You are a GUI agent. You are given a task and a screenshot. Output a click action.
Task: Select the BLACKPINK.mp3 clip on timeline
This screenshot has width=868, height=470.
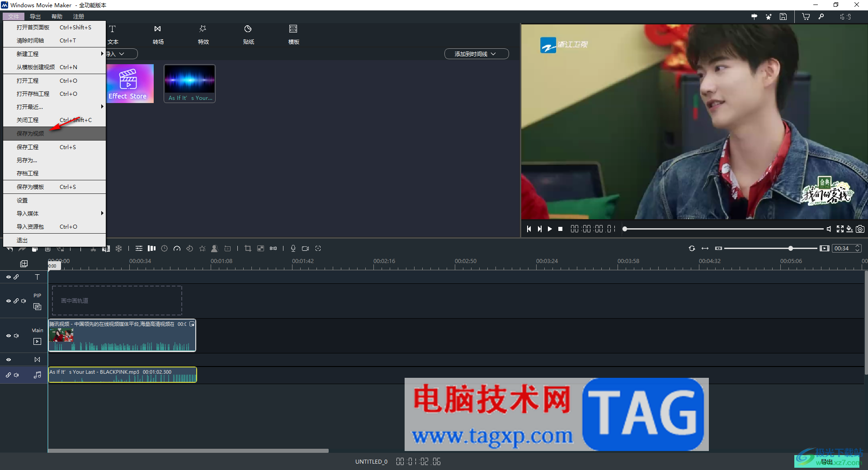point(123,375)
